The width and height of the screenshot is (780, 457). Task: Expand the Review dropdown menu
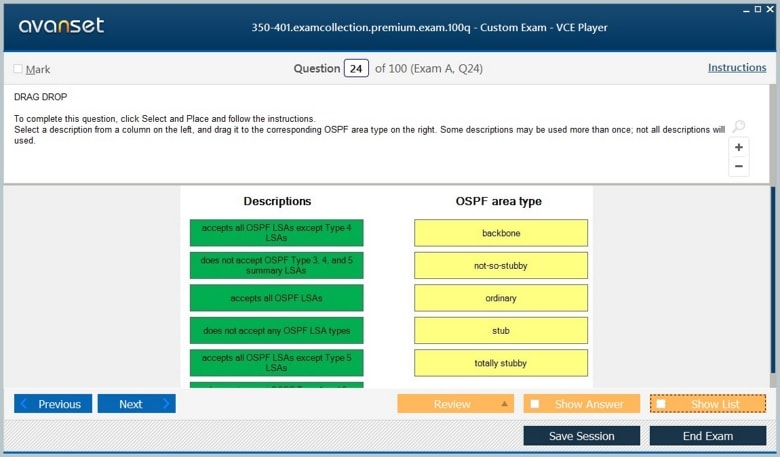[x=504, y=404]
